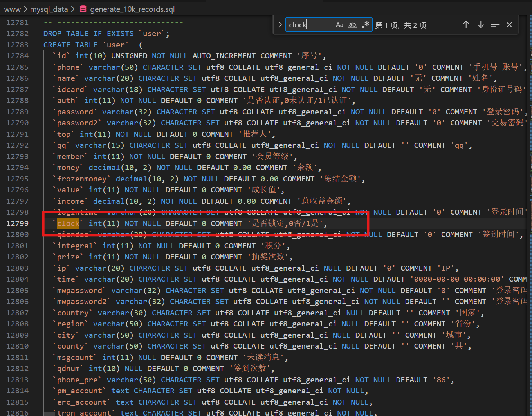532x416 pixels.
Task: Click line number 12816
Action: pyautogui.click(x=18, y=412)
